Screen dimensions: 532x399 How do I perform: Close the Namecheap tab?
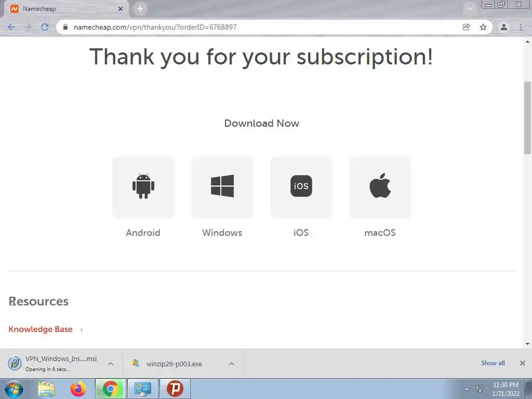click(121, 9)
